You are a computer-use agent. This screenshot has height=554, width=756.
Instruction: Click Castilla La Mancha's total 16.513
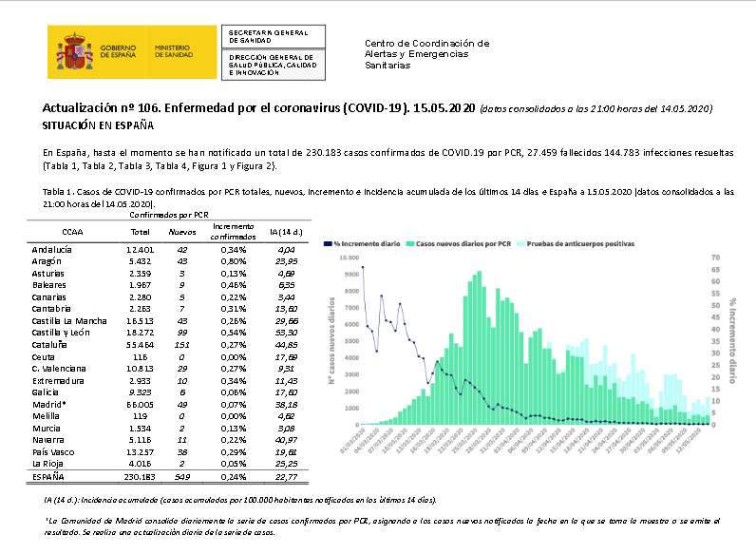point(140,321)
